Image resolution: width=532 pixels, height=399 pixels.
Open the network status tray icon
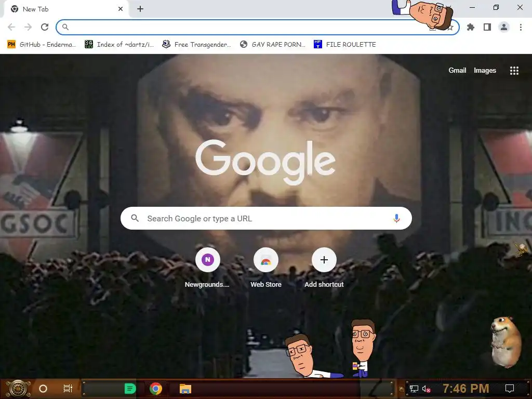coord(414,389)
